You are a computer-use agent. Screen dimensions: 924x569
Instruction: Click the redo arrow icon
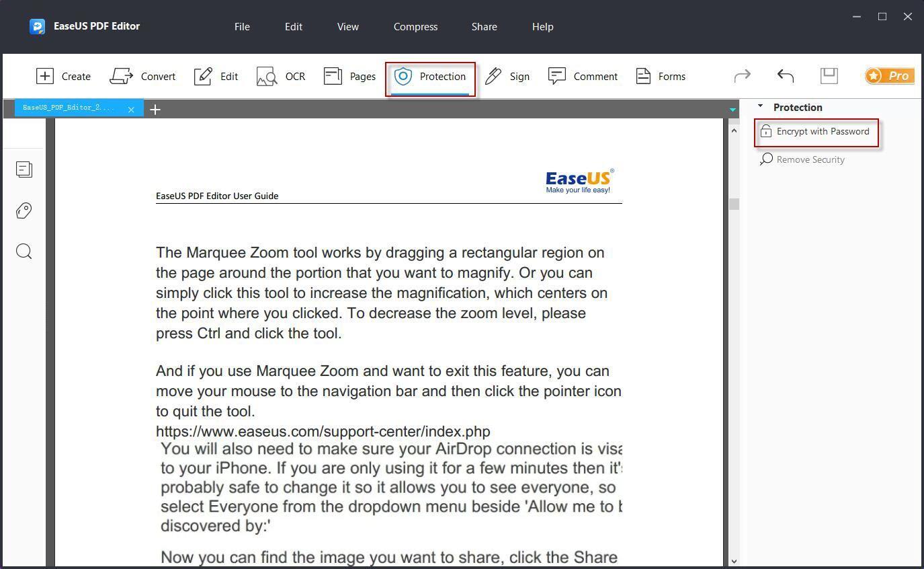pyautogui.click(x=742, y=75)
